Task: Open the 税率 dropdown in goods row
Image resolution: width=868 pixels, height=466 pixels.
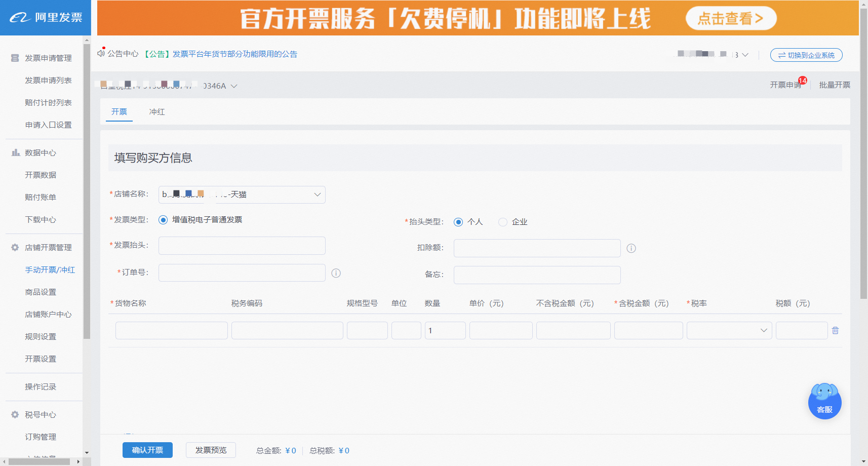Action: [x=729, y=330]
